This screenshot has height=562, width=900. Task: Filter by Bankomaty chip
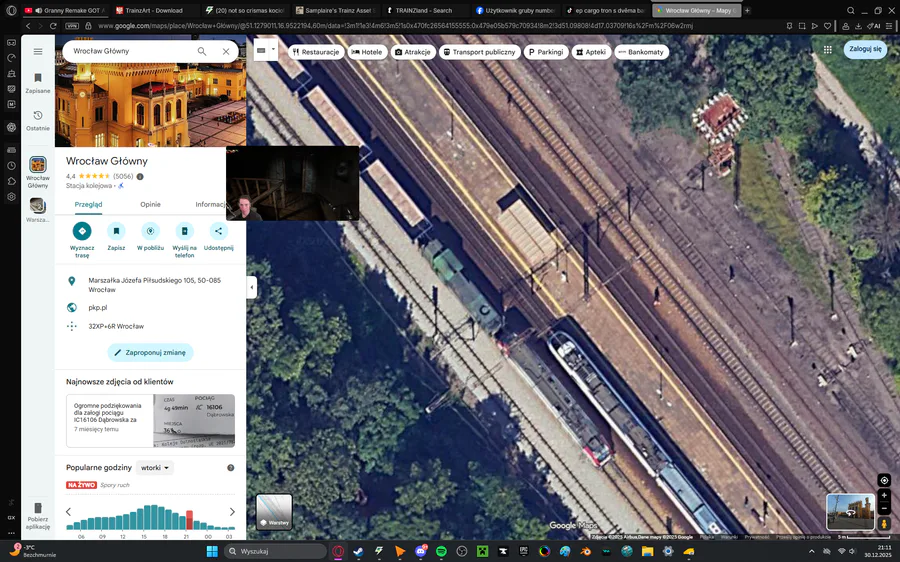pyautogui.click(x=642, y=52)
